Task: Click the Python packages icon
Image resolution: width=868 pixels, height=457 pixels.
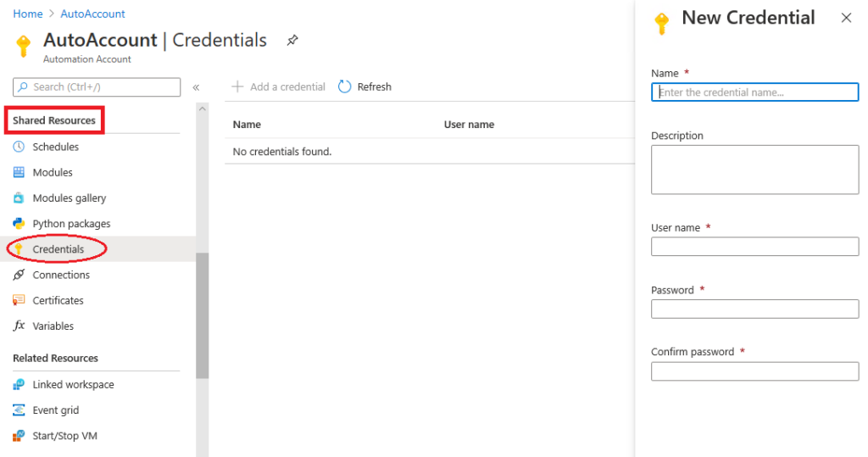Action: (19, 223)
